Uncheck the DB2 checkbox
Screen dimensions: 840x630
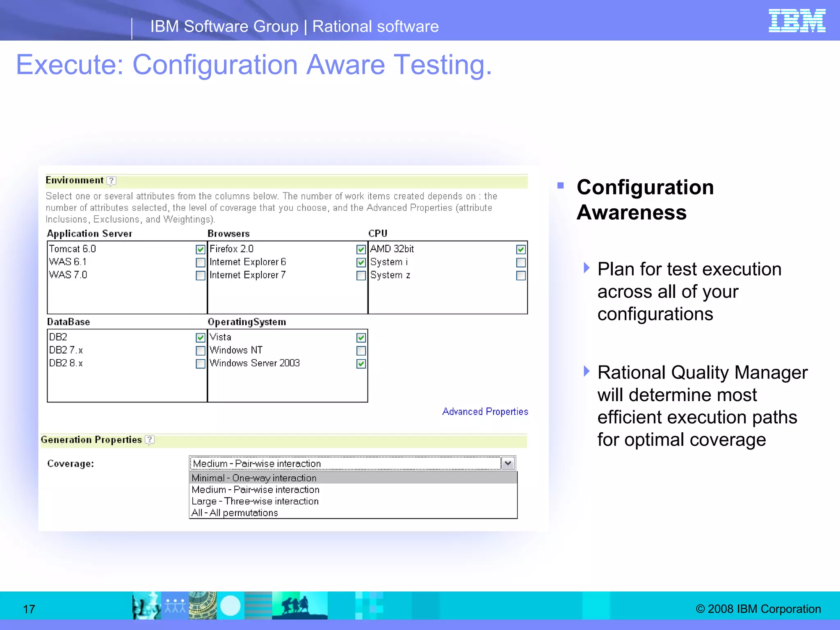(x=201, y=338)
